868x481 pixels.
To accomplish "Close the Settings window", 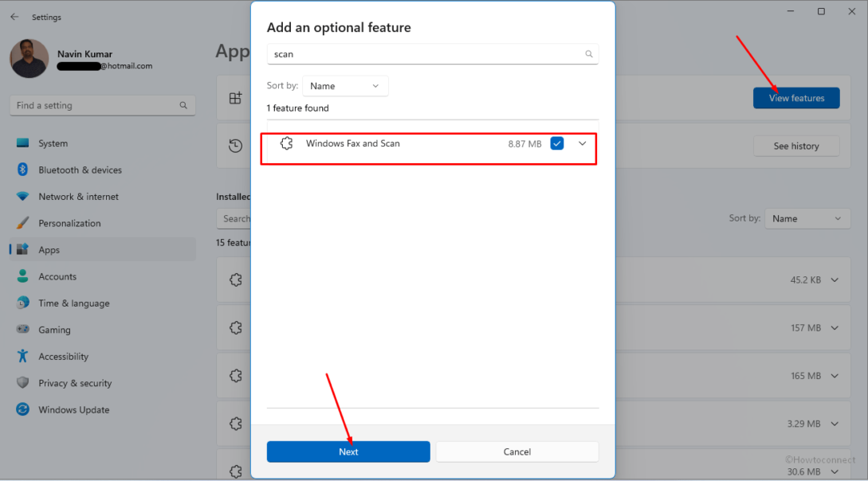I will pyautogui.click(x=851, y=12).
